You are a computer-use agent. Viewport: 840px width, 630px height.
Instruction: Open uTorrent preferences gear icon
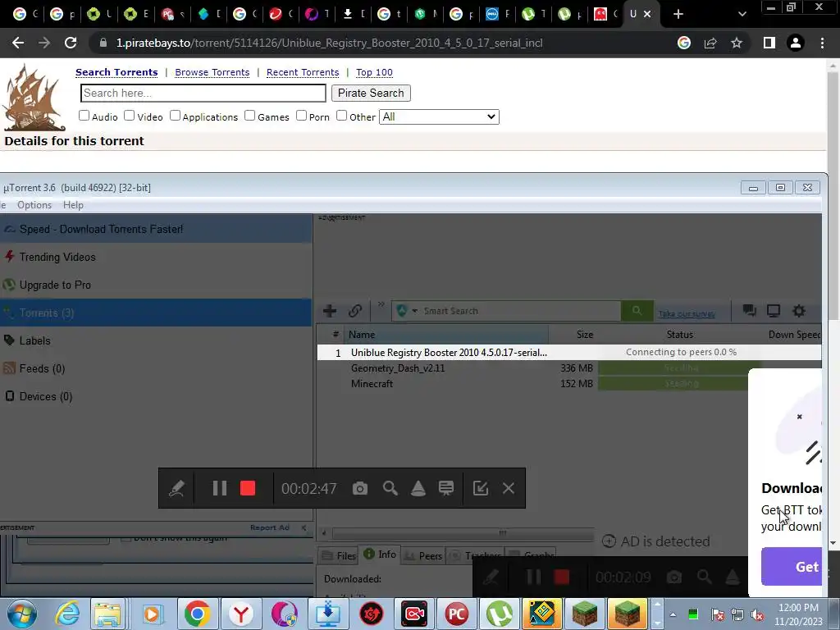[x=799, y=311]
